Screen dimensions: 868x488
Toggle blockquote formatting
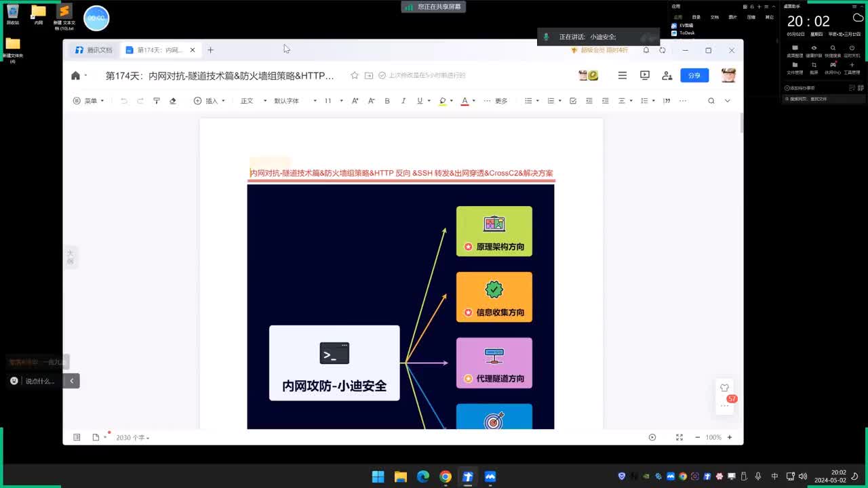click(667, 101)
